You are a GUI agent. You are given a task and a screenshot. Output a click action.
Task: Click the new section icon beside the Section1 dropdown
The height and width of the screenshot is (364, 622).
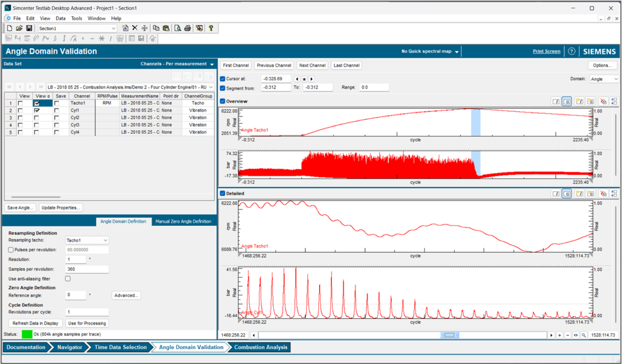click(125, 28)
